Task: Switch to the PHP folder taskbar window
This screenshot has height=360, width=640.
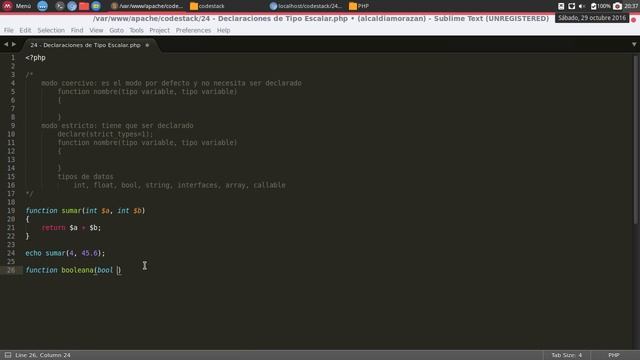Action: point(359,6)
